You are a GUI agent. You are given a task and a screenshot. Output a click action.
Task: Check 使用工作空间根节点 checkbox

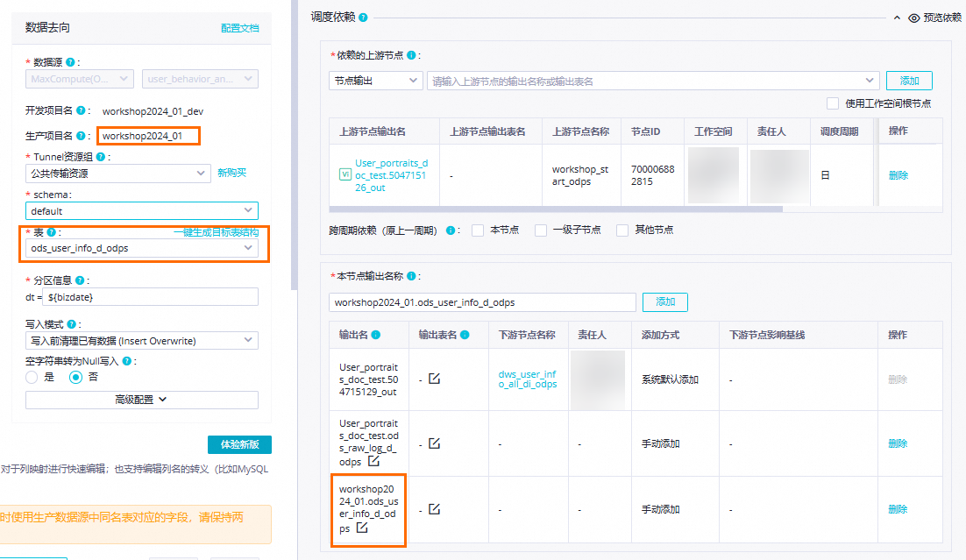coord(832,103)
